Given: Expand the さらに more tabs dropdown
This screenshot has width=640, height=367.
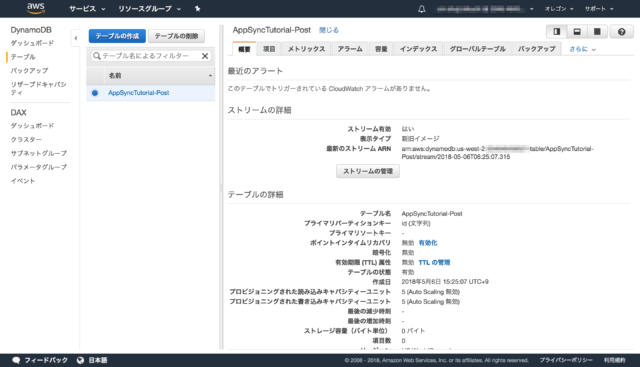Looking at the screenshot, I should click(582, 49).
